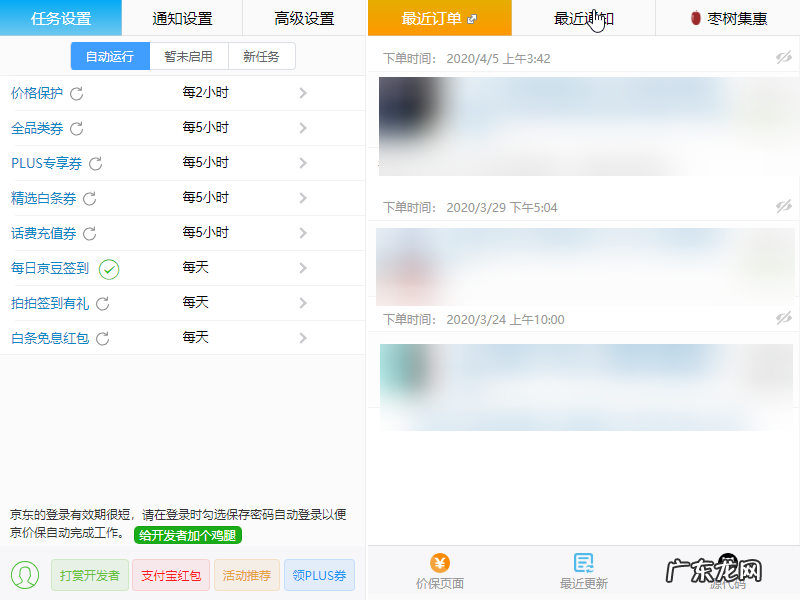Viewport: 800px width, 600px height.
Task: Open the 最近通知 tab
Action: (584, 18)
